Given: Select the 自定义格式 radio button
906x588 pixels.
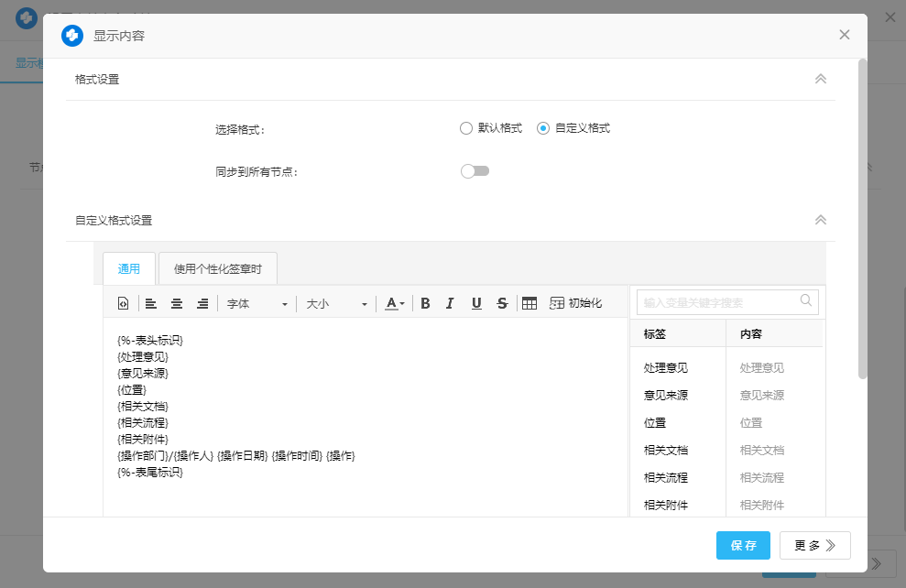Looking at the screenshot, I should pyautogui.click(x=543, y=128).
